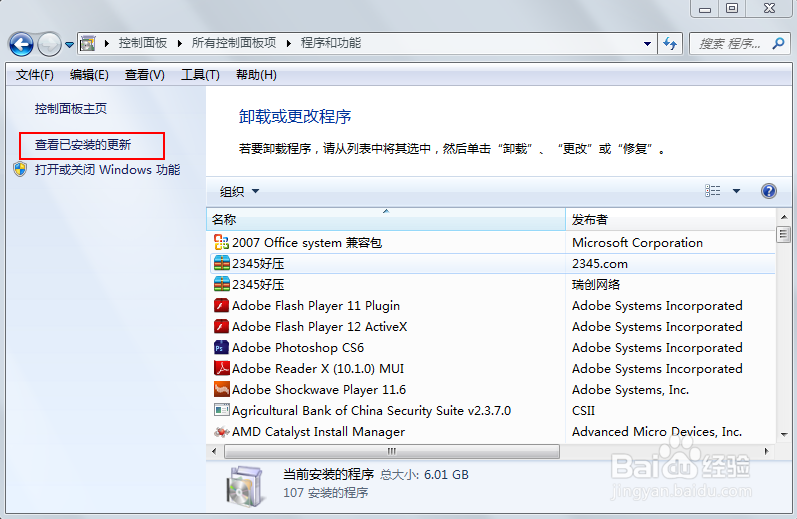The height and width of the screenshot is (519, 797).
Task: Click the installed programs icon in details pane
Action: pos(244,486)
